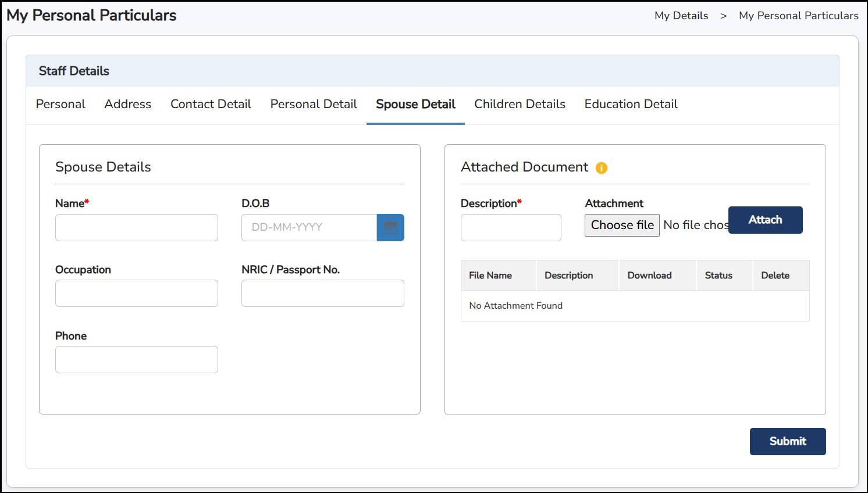
Task: Click the Spouse Detail tab
Action: [x=415, y=104]
